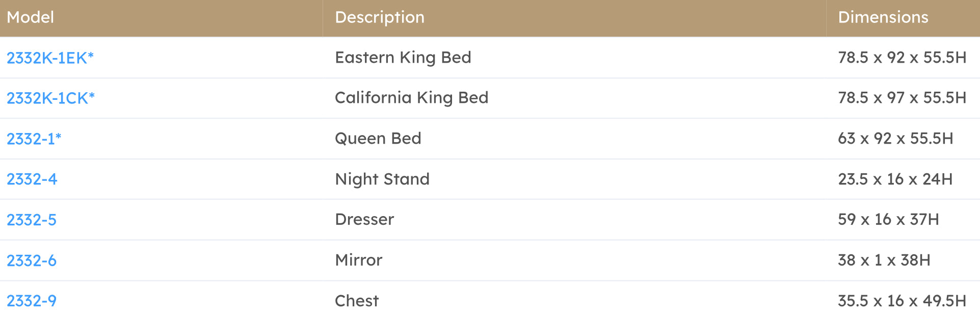The height and width of the screenshot is (318, 980).
Task: Select the Chest description cell
Action: point(357,301)
